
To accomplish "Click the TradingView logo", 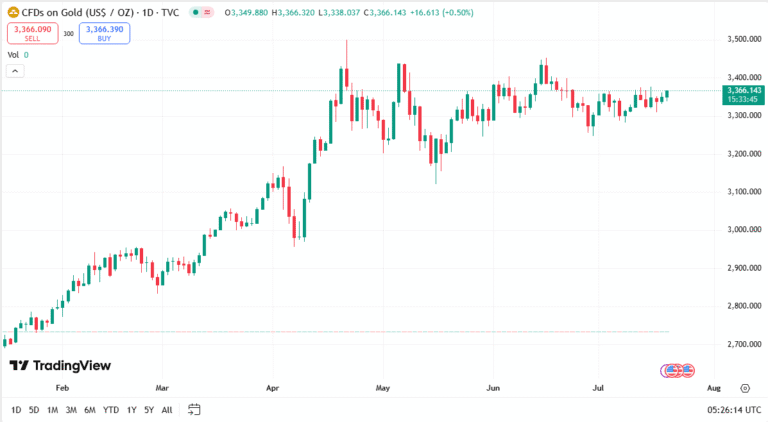I will tap(60, 366).
